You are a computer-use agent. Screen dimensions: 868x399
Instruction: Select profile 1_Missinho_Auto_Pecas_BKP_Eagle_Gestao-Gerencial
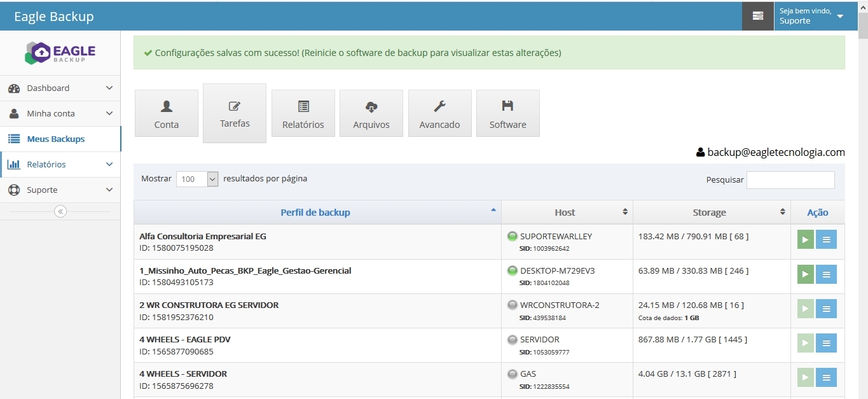tap(245, 270)
